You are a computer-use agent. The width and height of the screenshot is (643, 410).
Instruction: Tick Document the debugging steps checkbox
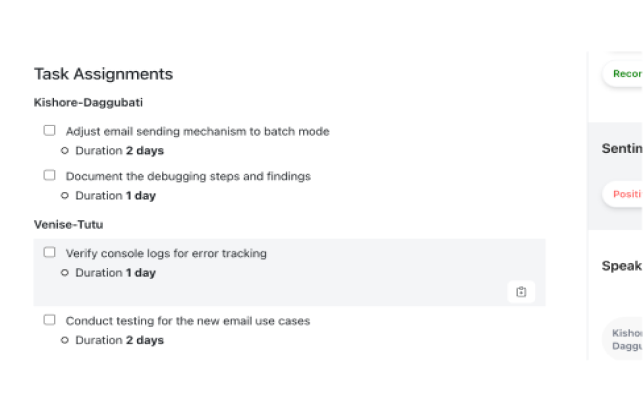point(49,175)
